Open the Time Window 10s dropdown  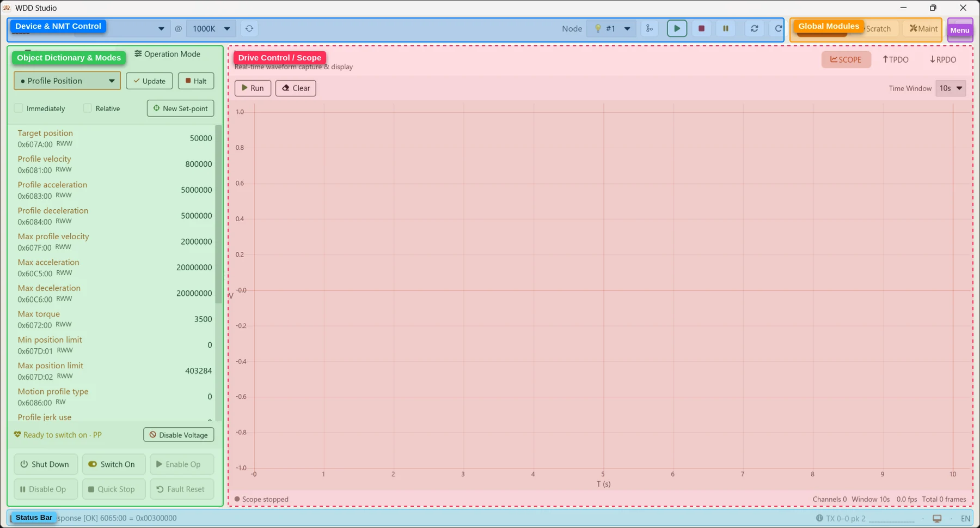951,88
